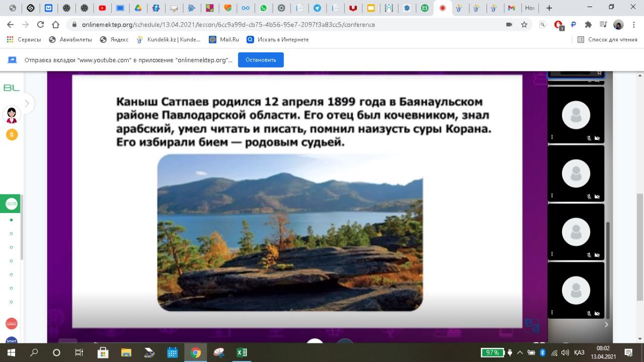Open Список для чтения reading list
Image resolution: width=644 pixels, height=362 pixels.
tap(607, 39)
